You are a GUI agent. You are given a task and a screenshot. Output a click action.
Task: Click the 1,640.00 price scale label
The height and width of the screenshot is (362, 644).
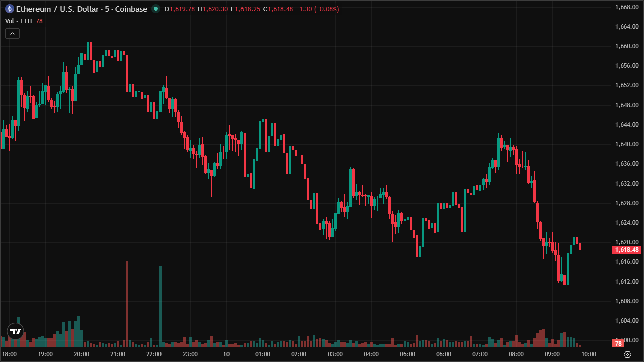point(627,144)
